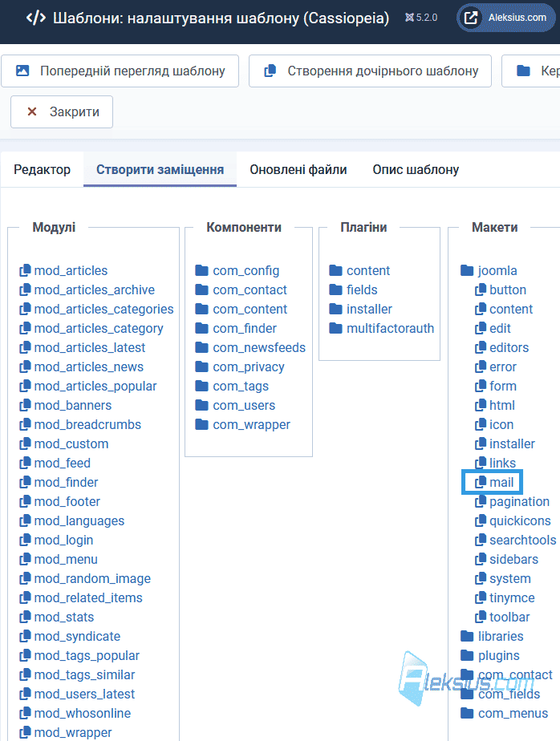Click the folder icon beside content plugin
This screenshot has width=560, height=741.
coord(336,270)
